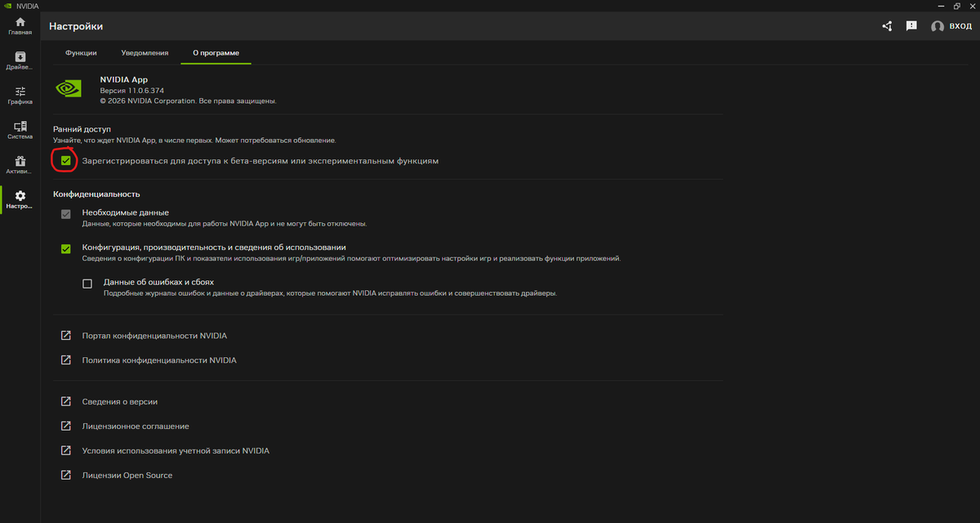
Task: Switch to the Уведомления tab
Action: click(145, 53)
